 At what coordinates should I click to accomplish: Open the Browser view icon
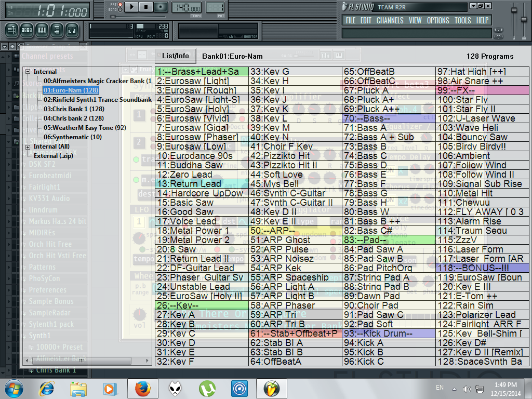click(57, 31)
